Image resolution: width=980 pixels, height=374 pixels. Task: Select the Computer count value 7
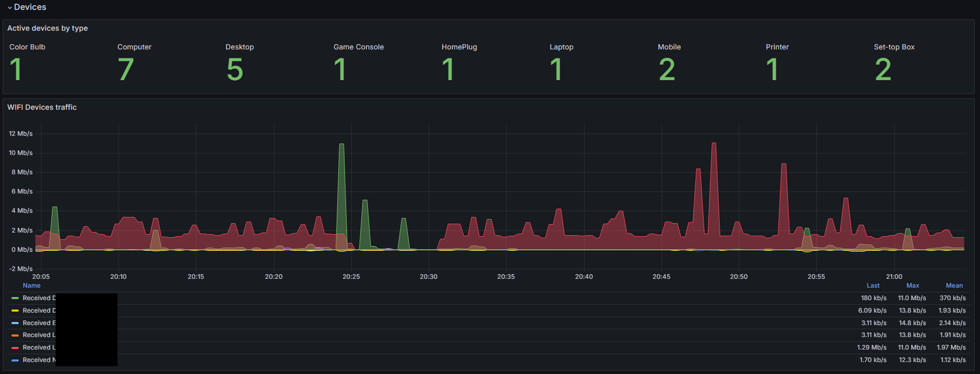pyautogui.click(x=126, y=69)
